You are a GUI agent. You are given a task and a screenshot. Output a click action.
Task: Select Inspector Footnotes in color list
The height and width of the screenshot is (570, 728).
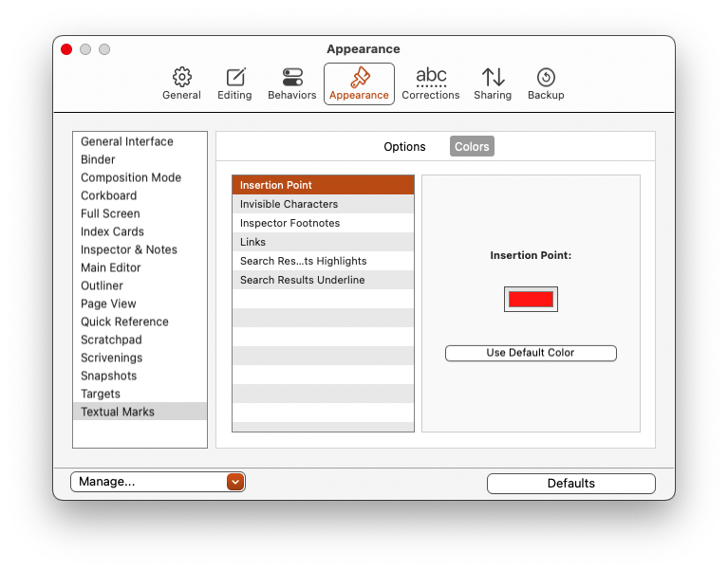323,223
